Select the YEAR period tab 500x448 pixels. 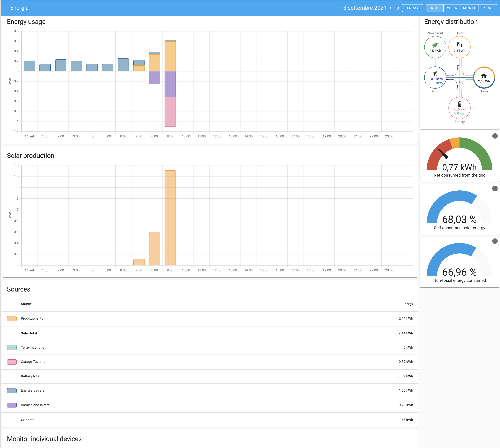click(488, 8)
